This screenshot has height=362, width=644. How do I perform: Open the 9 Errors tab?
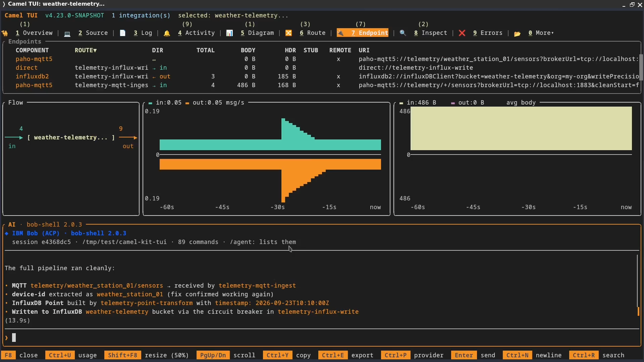click(x=488, y=33)
